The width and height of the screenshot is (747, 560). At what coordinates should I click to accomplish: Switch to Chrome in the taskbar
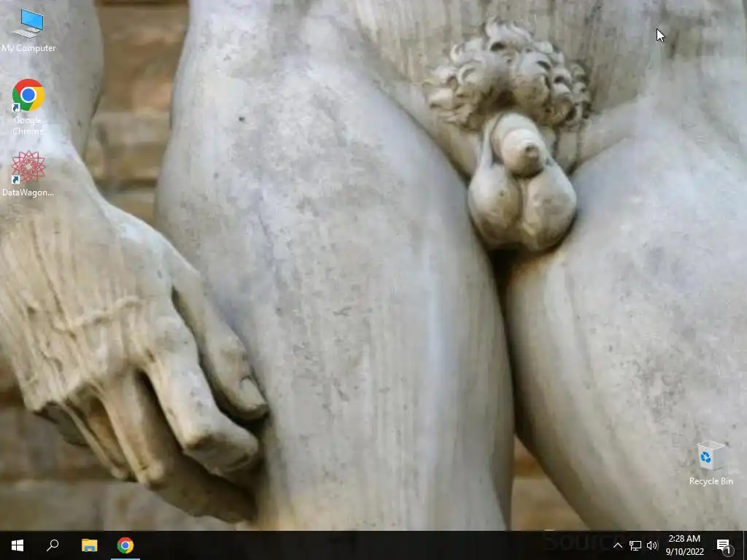[125, 545]
